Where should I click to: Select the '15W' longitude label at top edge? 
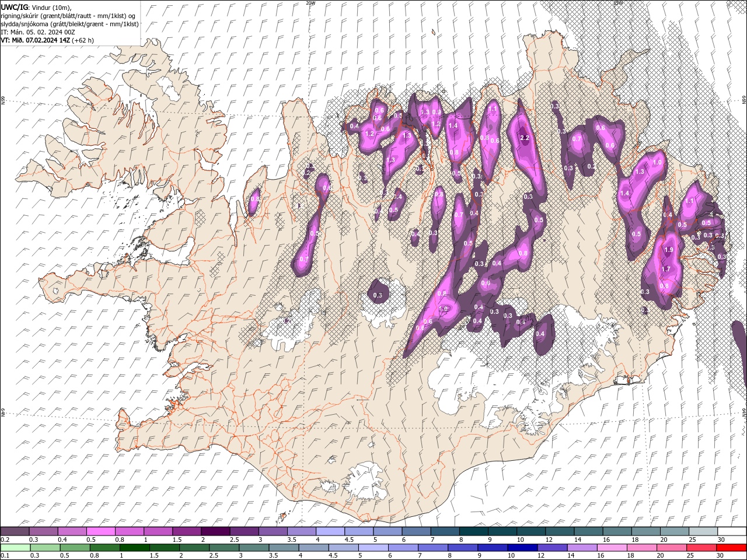(x=618, y=3)
